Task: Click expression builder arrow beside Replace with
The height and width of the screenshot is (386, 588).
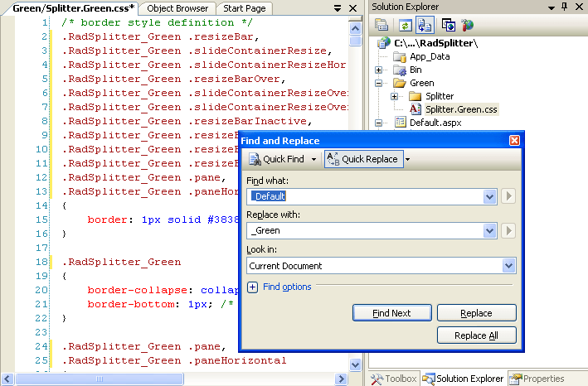Action: pyautogui.click(x=508, y=231)
